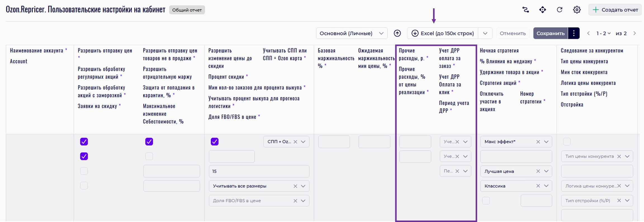Clear the Макс эффект* selection with X
The image size is (644, 222).
coord(538,142)
